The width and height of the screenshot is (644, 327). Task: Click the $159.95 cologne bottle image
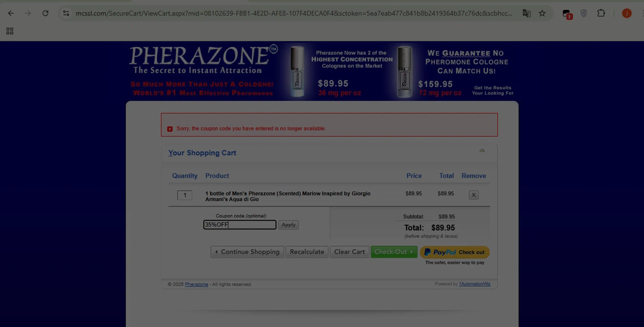pos(404,71)
